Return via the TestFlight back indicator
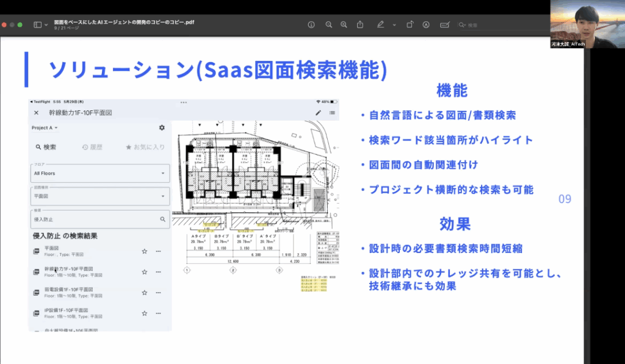 click(x=41, y=102)
